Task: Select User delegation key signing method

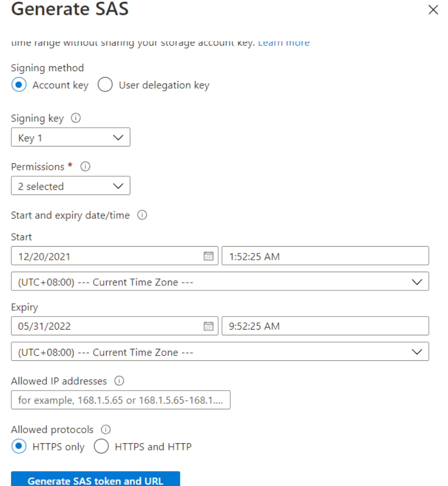Action: [x=105, y=85]
